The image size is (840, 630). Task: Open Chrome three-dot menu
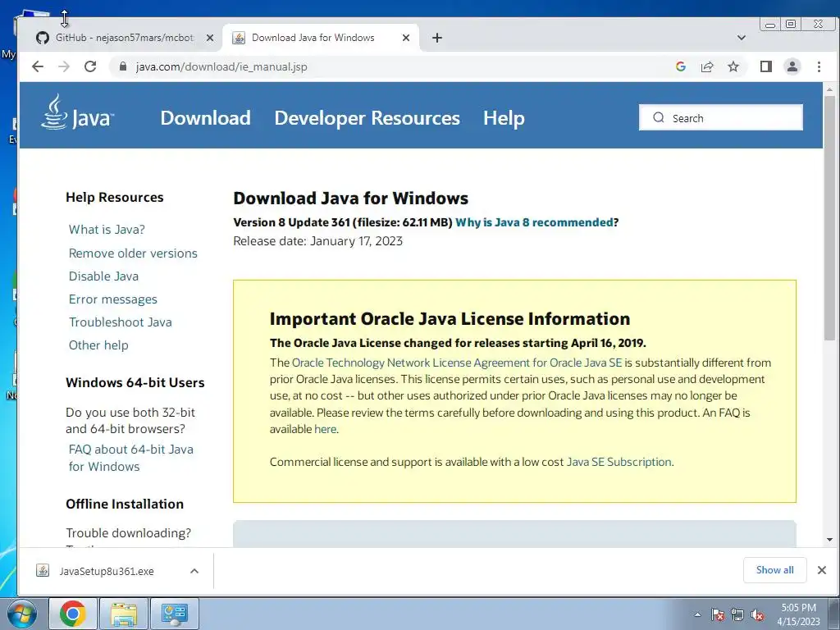pos(819,66)
